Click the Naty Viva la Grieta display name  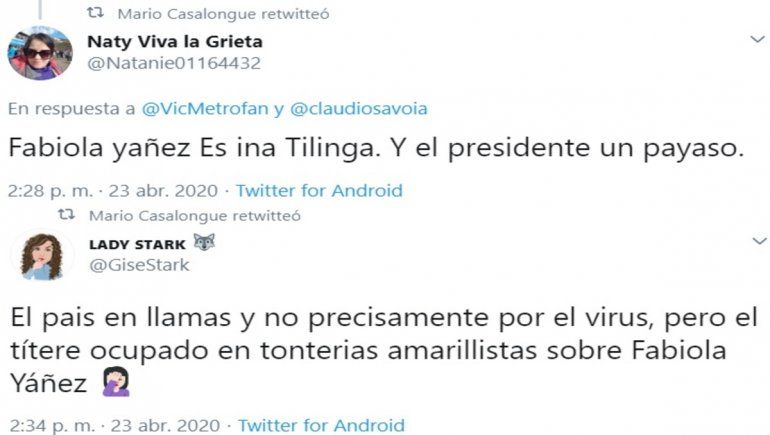point(174,41)
